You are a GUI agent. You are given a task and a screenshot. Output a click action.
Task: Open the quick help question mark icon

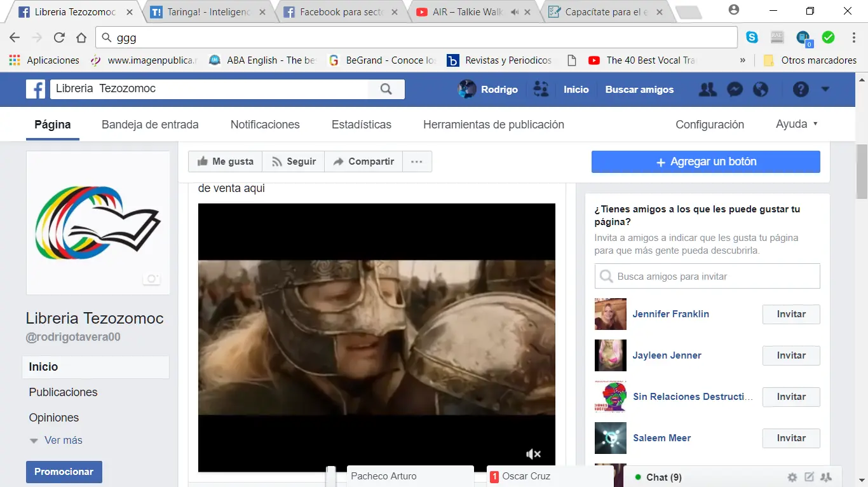pos(801,90)
